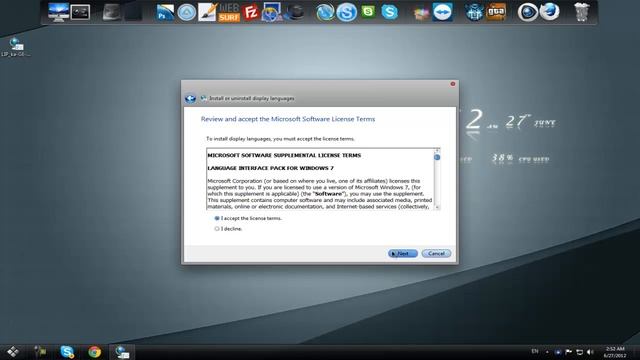Go back using the dialog's back arrow
640x360 pixels.
coord(190,98)
